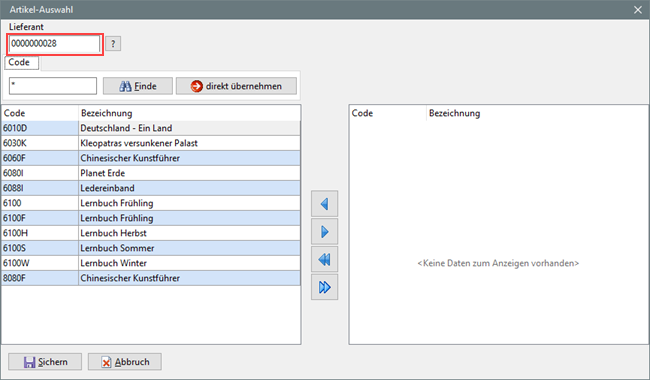This screenshot has width=650, height=381.
Task: Select the 6088I Ledereinband row
Action: [x=151, y=188]
